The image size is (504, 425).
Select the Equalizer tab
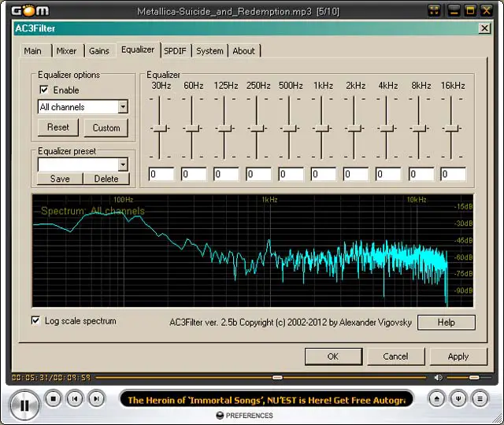click(138, 50)
